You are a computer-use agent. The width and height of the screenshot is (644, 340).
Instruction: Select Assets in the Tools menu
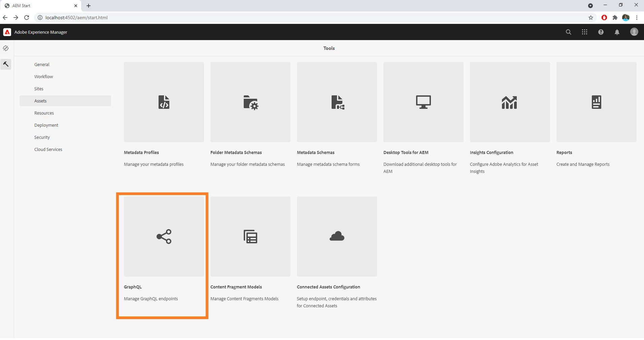click(65, 101)
